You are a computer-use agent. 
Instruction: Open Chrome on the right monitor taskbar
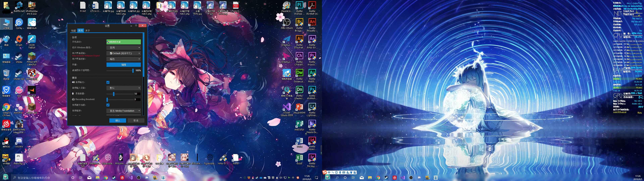coord(378,178)
